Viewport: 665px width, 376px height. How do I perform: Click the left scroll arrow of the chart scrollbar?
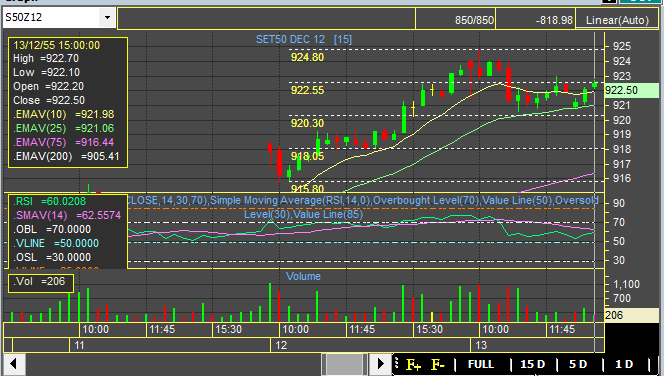coord(14,364)
